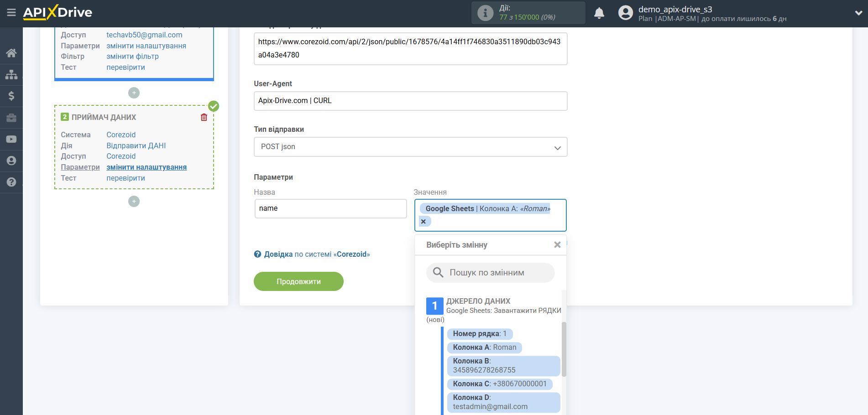Add a step below data receiver

(134, 201)
